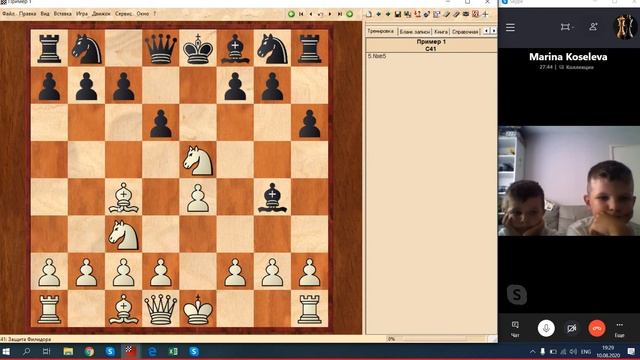Image resolution: width=640 pixels, height=360 pixels.
Task: Toggle the video camera in Skype call
Action: pos(571,328)
